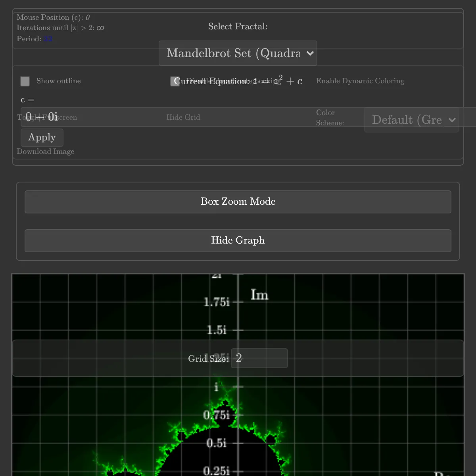Activate Box Zoom Mode
This screenshot has height=476, width=476.
[x=238, y=202]
